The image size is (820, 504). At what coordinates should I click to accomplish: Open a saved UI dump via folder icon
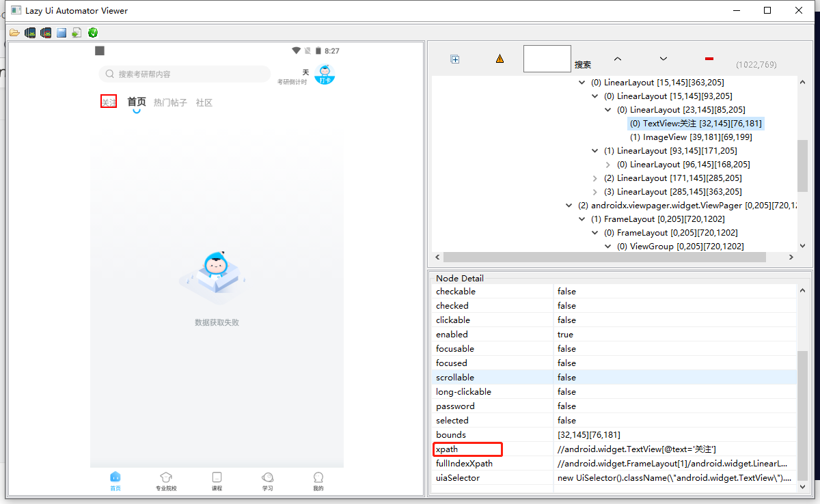pyautogui.click(x=14, y=32)
